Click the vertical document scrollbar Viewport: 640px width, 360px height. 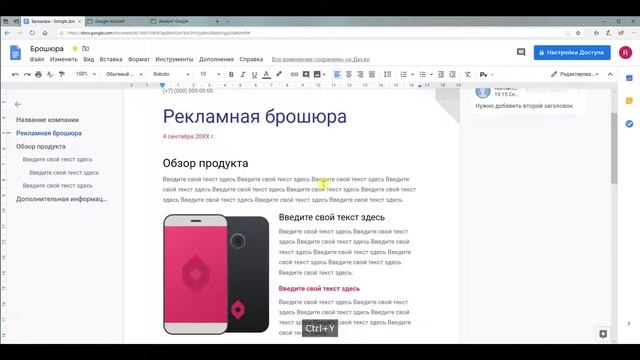point(614,149)
